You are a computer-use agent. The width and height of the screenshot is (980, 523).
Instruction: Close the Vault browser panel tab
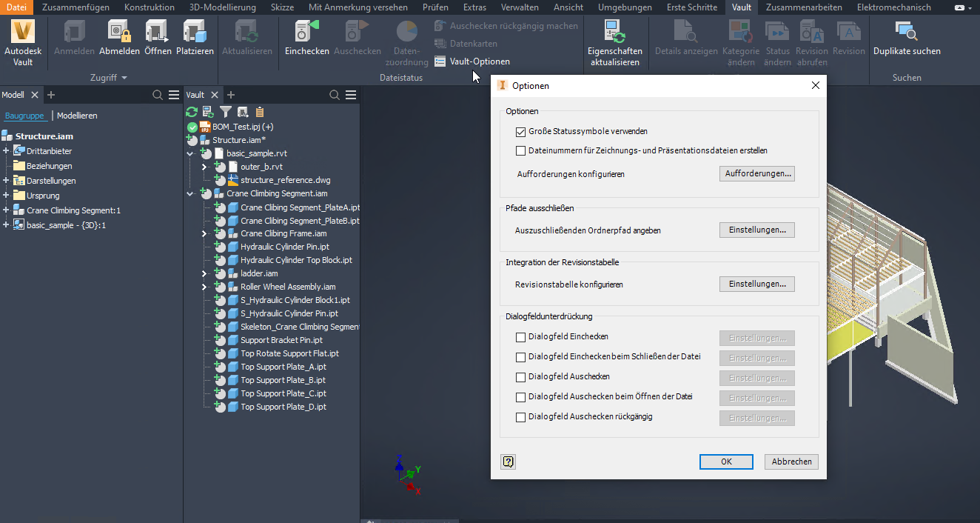215,95
